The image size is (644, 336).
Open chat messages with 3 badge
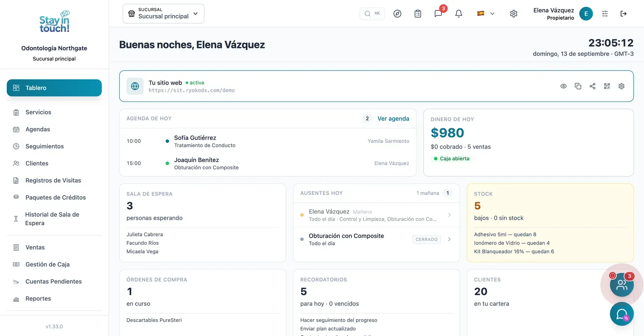pyautogui.click(x=438, y=14)
